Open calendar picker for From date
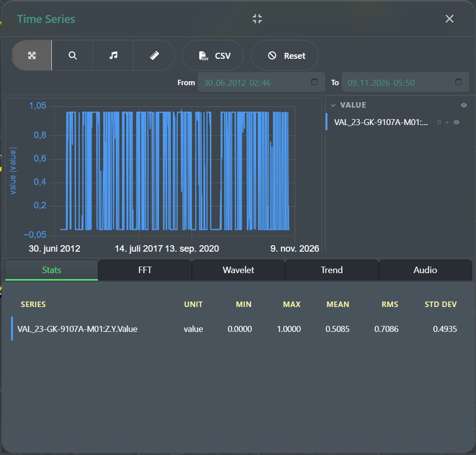 tap(315, 82)
